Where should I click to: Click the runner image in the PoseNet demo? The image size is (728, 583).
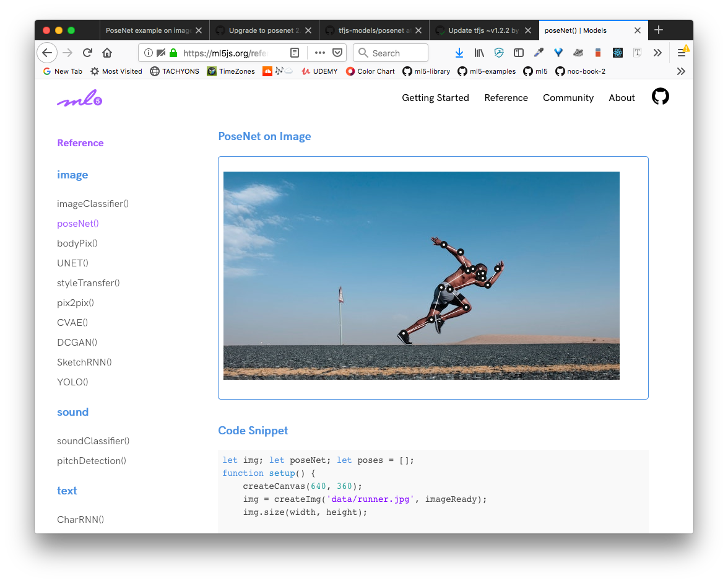(421, 275)
